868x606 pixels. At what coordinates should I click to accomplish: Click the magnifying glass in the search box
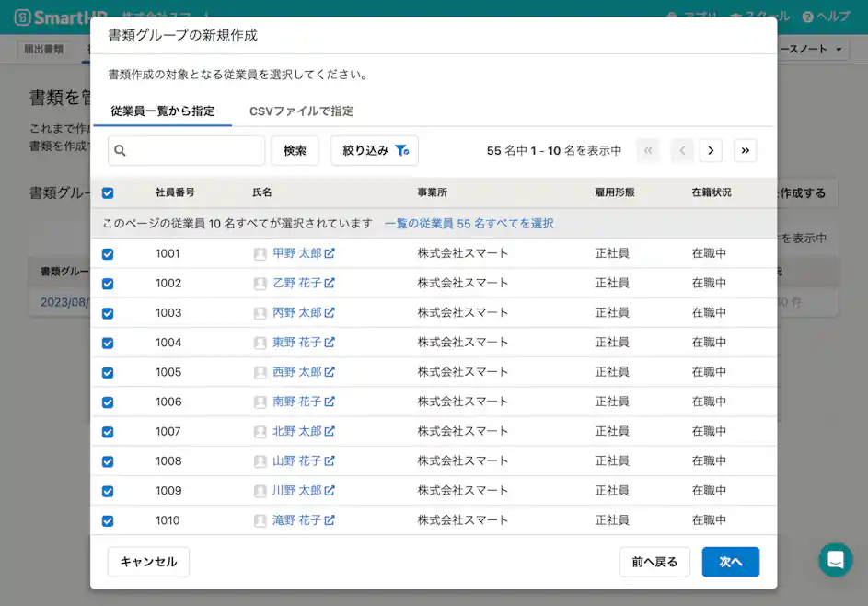point(120,149)
